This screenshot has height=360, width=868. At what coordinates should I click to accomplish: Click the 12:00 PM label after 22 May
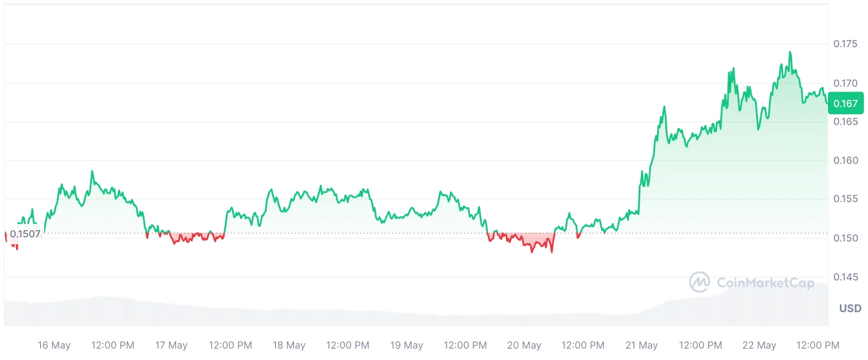coord(818,345)
